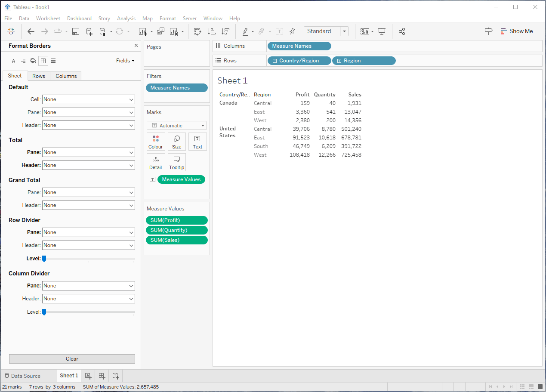
Task: Select the Shading paint bucket format icon
Action: 33,61
